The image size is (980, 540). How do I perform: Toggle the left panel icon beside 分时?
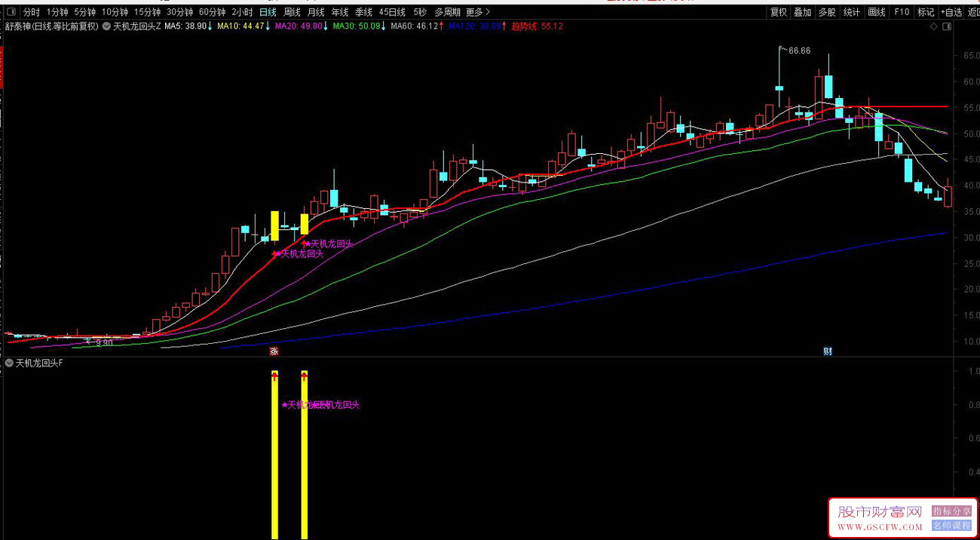pos(11,12)
